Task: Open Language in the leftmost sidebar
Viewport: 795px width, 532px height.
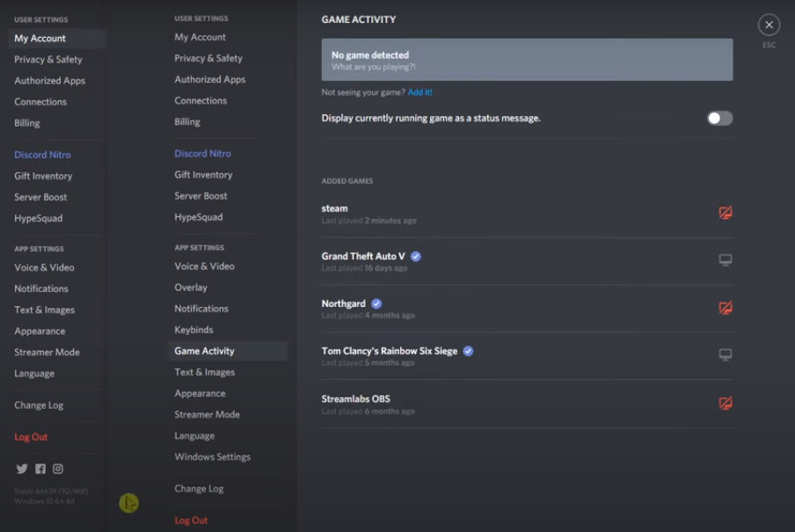Action: point(34,374)
